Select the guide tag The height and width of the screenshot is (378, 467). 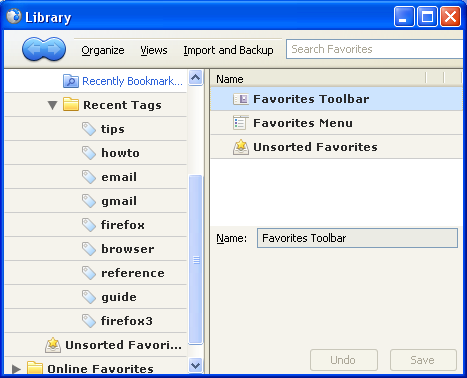119,297
